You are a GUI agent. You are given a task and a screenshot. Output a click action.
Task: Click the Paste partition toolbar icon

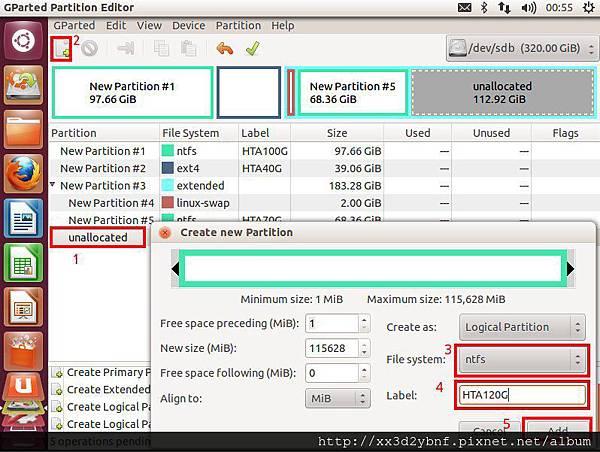click(189, 49)
